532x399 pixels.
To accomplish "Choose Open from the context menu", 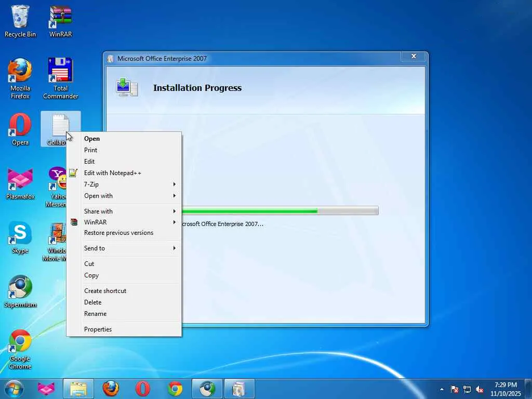I will 124,138.
